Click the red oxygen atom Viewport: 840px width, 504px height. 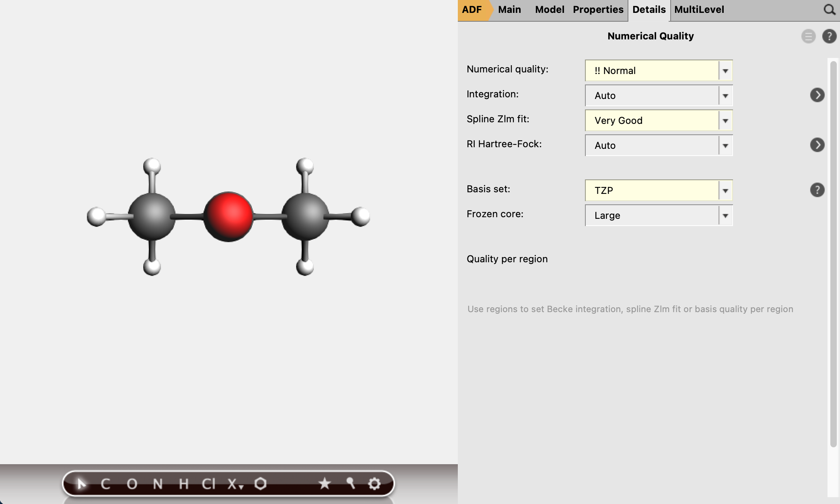point(228,216)
